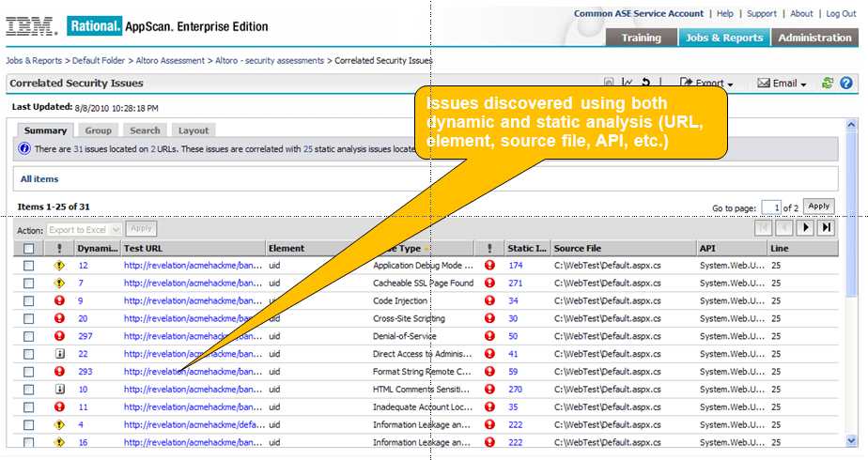Screen dimensions: 868x460
Task: Open the Export dropdown menu
Action: 705,83
